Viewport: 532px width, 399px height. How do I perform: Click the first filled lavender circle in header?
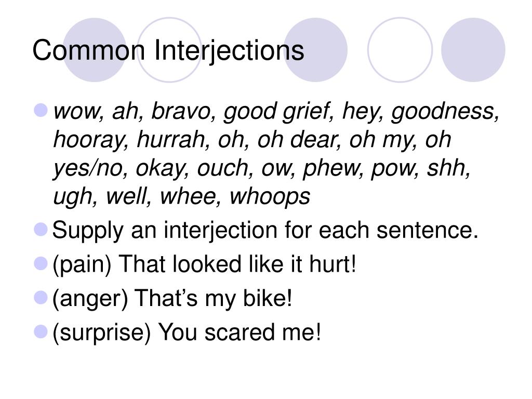(95, 50)
